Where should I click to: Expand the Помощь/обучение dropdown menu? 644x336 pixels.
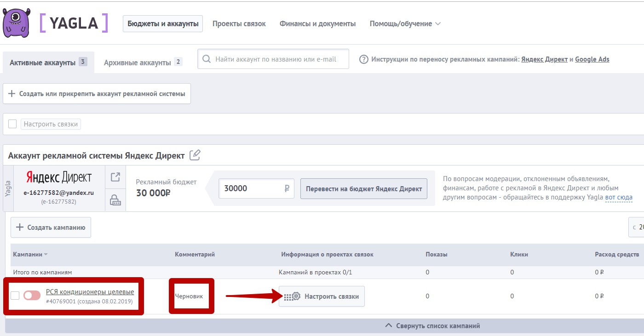click(x=405, y=23)
